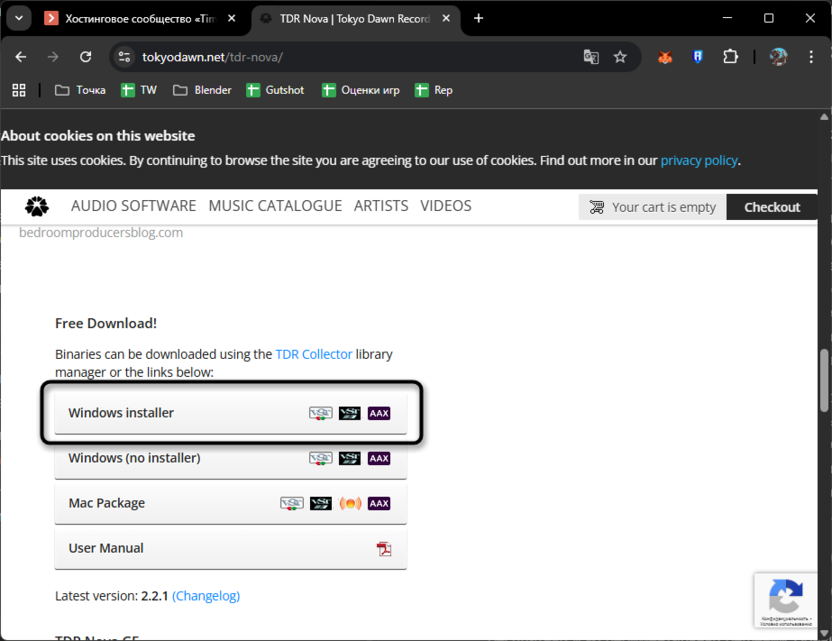Viewport: 832px width, 641px height.
Task: Download the Mac Package
Action: [230, 503]
